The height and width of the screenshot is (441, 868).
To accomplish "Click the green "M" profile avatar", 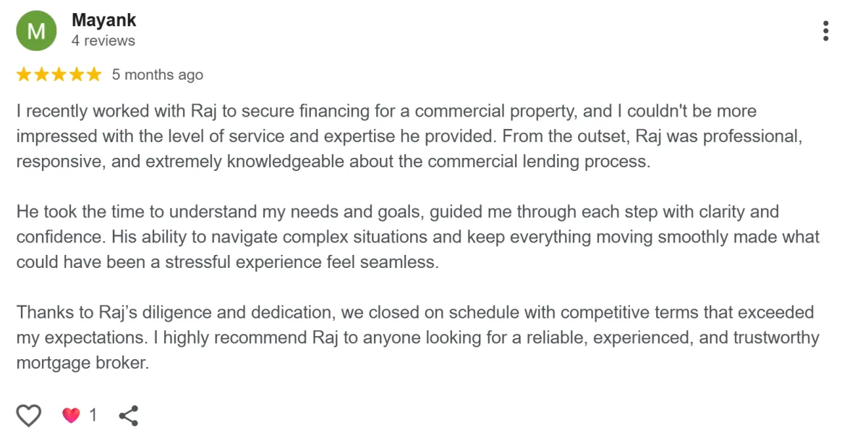I will point(36,31).
